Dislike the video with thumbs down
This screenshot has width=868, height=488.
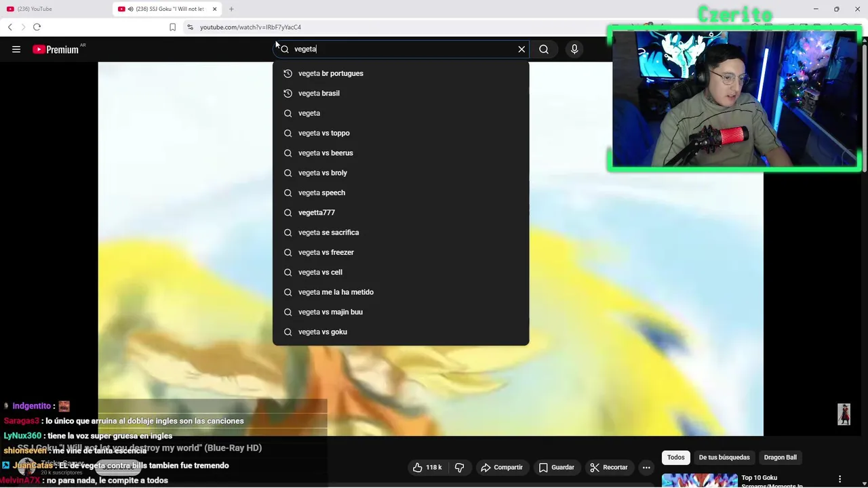pos(460,467)
